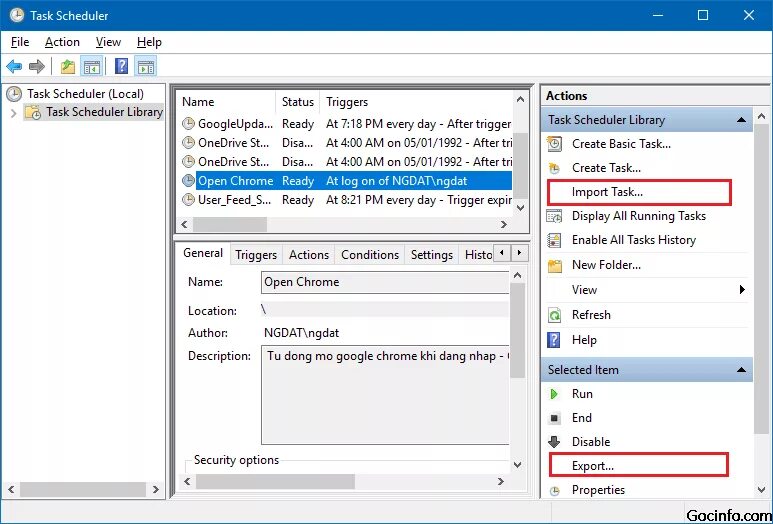The image size is (773, 524).
Task: Expand the Task Scheduler Library tree node
Action: click(x=13, y=113)
